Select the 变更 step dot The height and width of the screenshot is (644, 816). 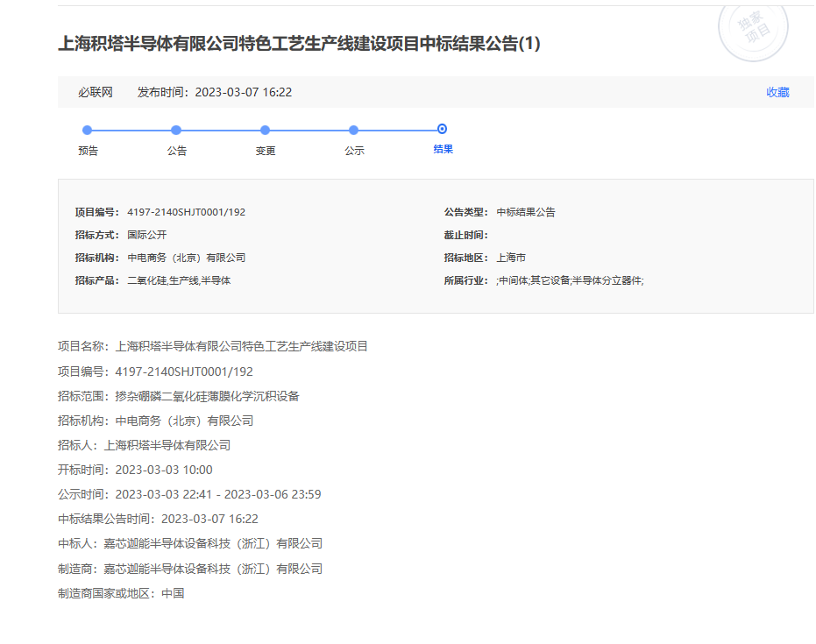tap(265, 130)
